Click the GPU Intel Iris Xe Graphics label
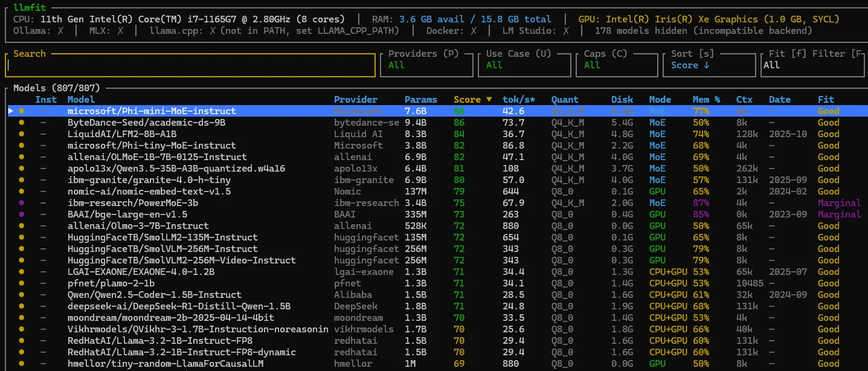Viewport: 868px width, 371px height. click(709, 19)
